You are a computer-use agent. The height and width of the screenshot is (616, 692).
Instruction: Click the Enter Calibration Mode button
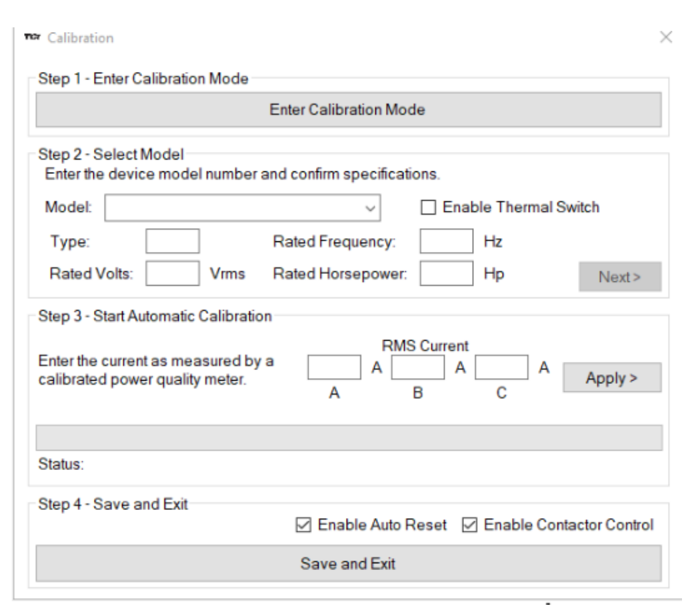pos(348,109)
